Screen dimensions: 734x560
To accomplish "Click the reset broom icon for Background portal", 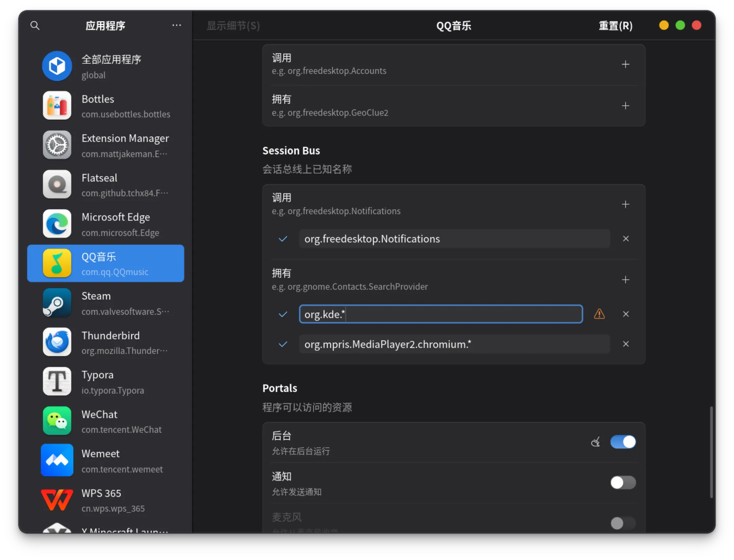I will [595, 442].
